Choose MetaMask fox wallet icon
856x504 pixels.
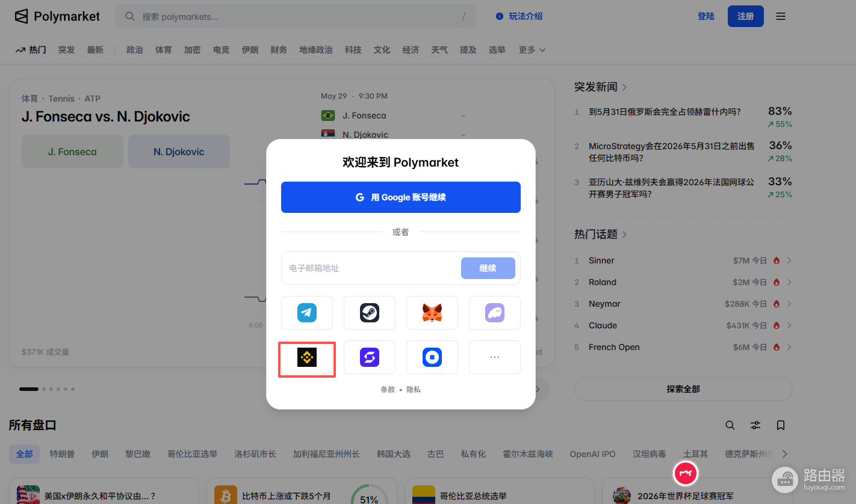[x=432, y=313]
